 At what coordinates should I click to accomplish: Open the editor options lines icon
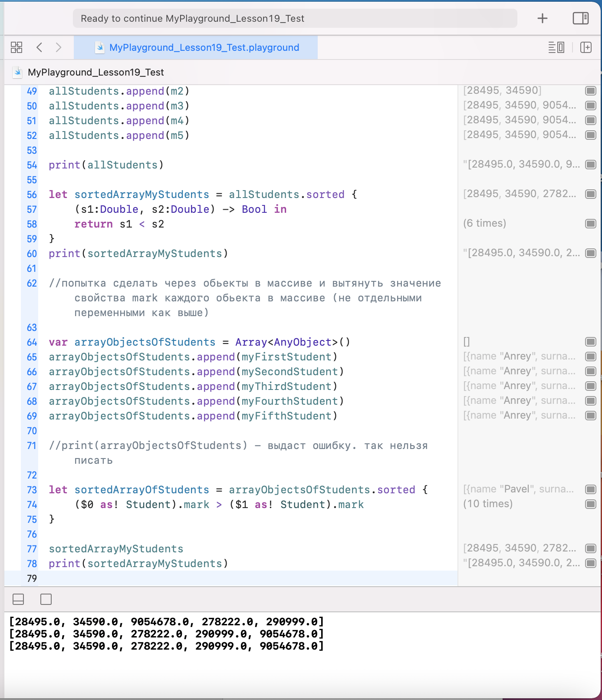coord(556,47)
